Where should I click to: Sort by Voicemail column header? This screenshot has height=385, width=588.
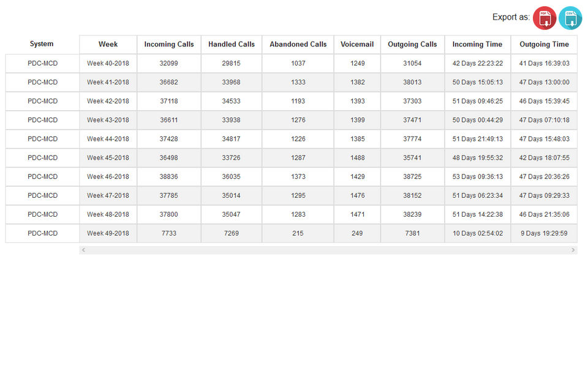pyautogui.click(x=357, y=44)
